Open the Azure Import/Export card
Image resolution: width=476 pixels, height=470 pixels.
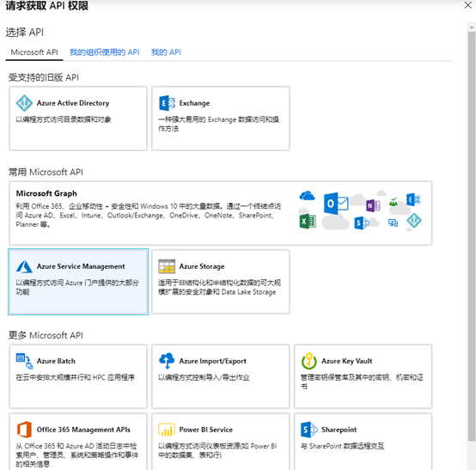tap(221, 376)
